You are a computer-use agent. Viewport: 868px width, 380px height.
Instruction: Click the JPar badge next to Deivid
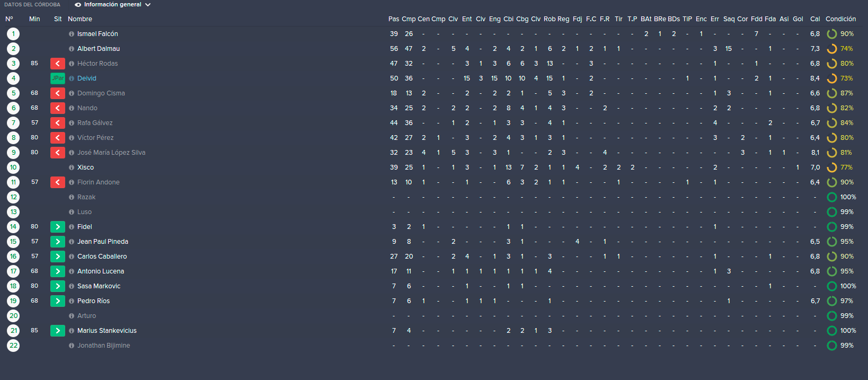[58, 78]
